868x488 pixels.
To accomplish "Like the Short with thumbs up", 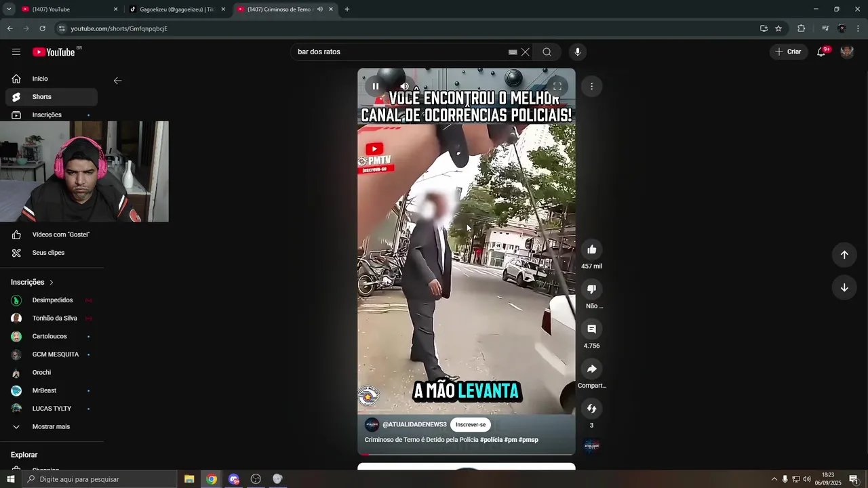I will [x=591, y=249].
